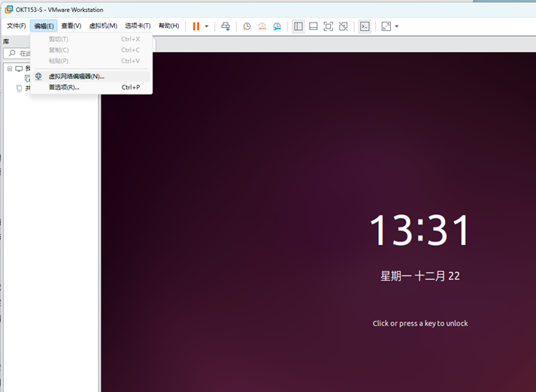The image size is (536, 392).
Task: Close the open 编辑(E) menu
Action: (x=44, y=26)
